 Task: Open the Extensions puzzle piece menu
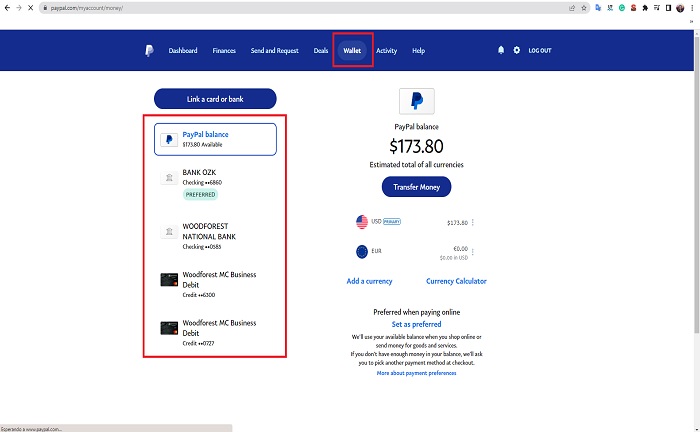(645, 8)
